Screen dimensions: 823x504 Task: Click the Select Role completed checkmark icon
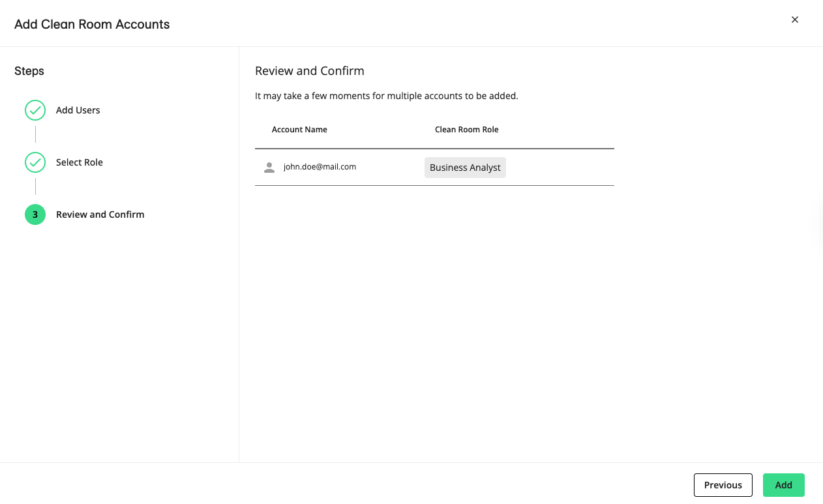coord(35,162)
